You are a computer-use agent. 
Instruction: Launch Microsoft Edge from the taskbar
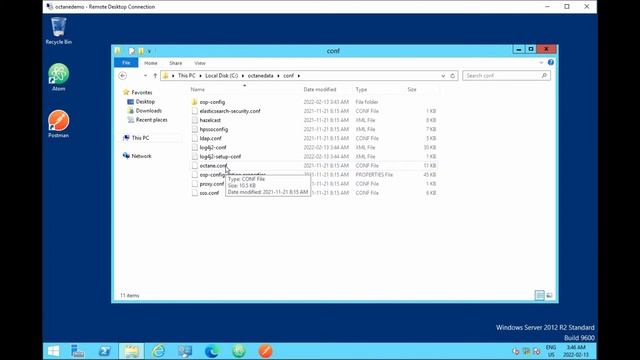pyautogui.click(x=212, y=351)
